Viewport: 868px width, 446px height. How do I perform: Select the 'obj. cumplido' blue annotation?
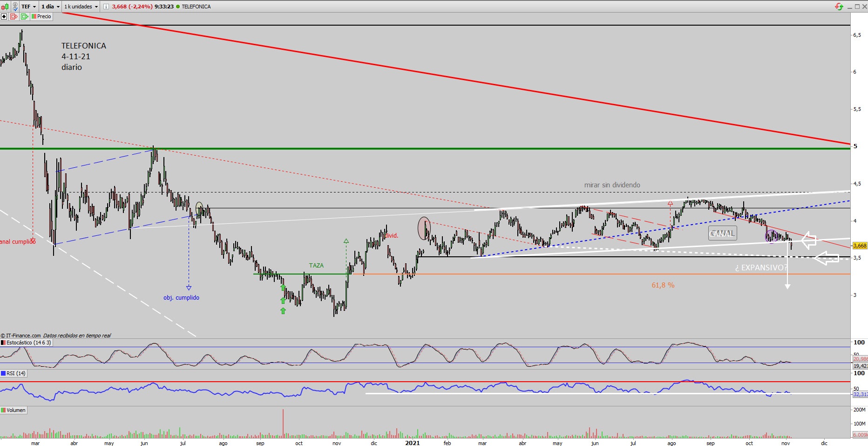point(181,298)
